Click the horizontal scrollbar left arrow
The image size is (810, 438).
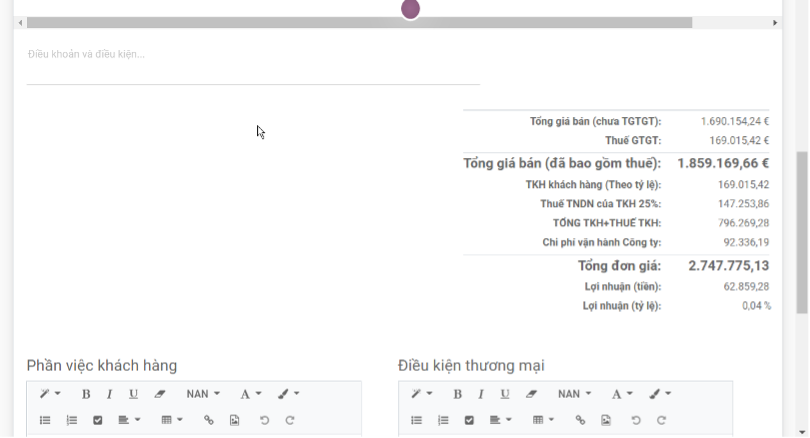click(x=20, y=23)
